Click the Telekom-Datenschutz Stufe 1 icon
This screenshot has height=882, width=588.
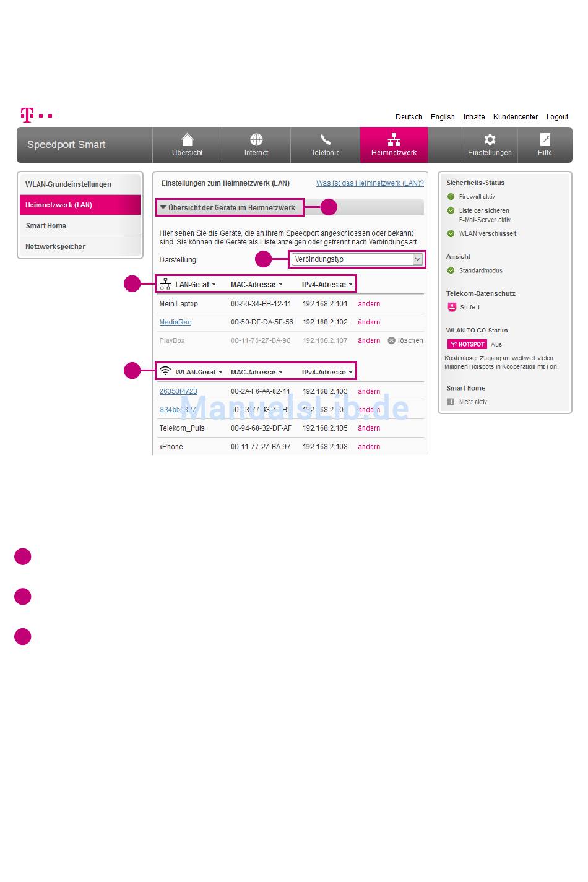coord(452,307)
